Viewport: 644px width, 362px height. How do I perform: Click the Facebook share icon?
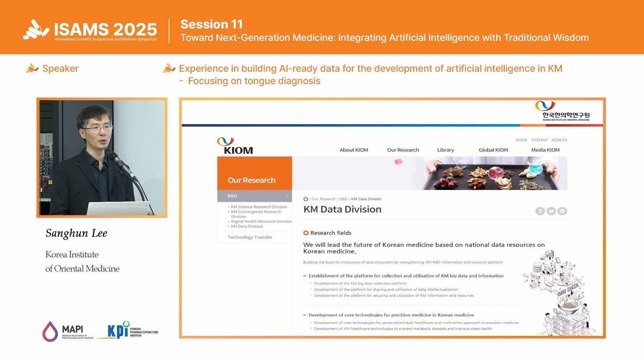click(540, 211)
